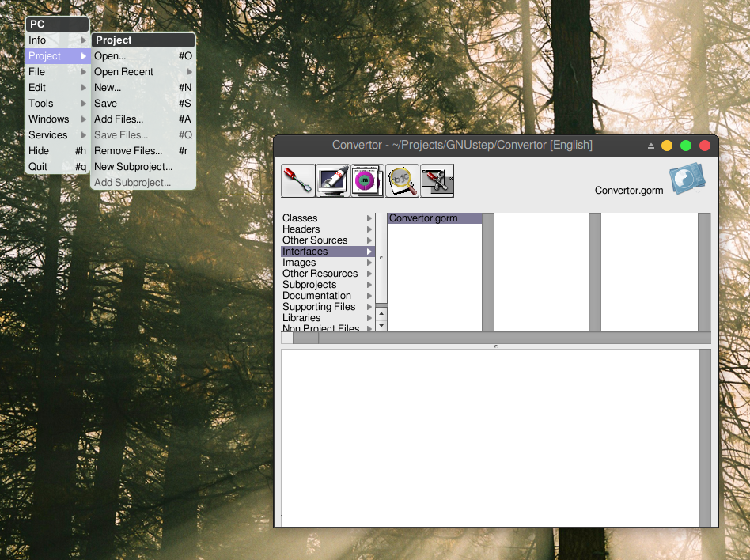Select the Build tool (screwdriver icon)

pos(297,180)
